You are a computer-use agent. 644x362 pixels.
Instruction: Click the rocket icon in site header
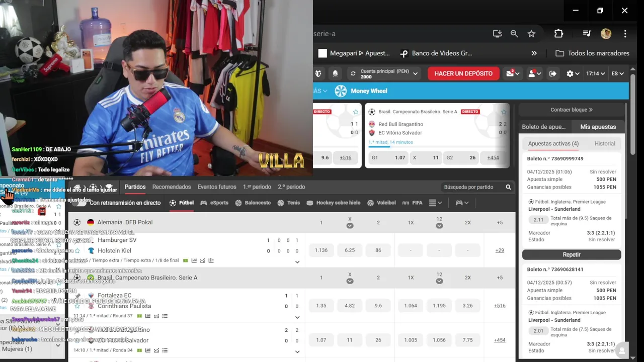[335, 73]
